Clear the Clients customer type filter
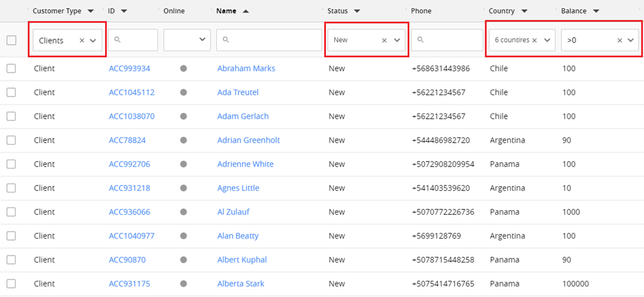This screenshot has height=297, width=644. point(82,40)
